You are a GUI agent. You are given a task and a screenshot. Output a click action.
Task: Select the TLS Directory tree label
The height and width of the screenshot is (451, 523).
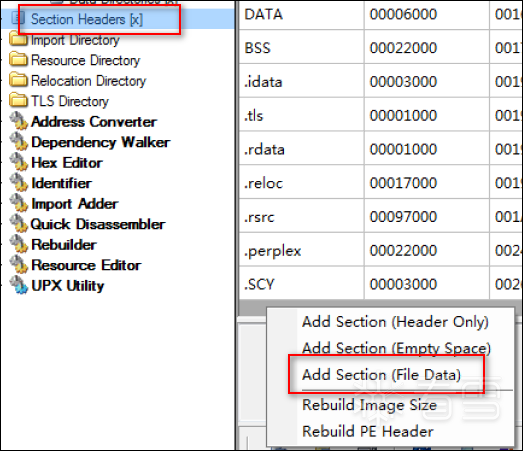(70, 101)
